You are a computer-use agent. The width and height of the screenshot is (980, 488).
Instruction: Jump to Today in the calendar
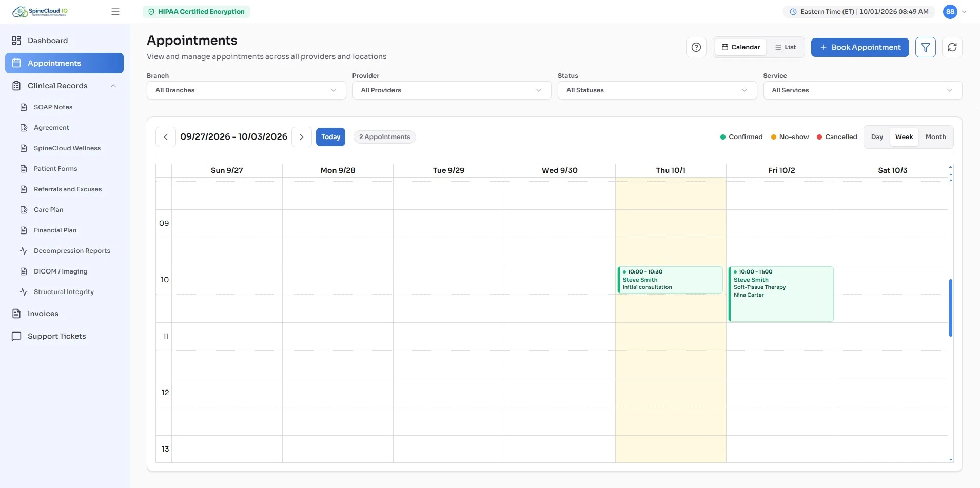(x=330, y=137)
